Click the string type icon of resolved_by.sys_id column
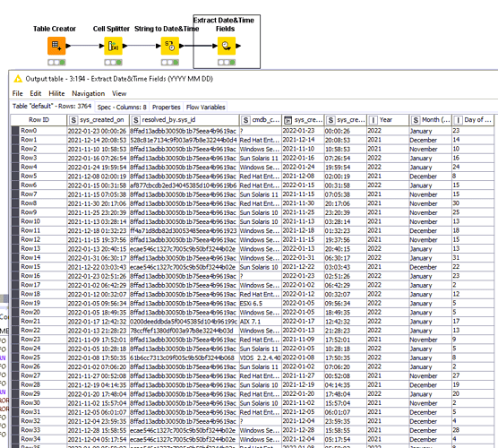 (x=135, y=120)
